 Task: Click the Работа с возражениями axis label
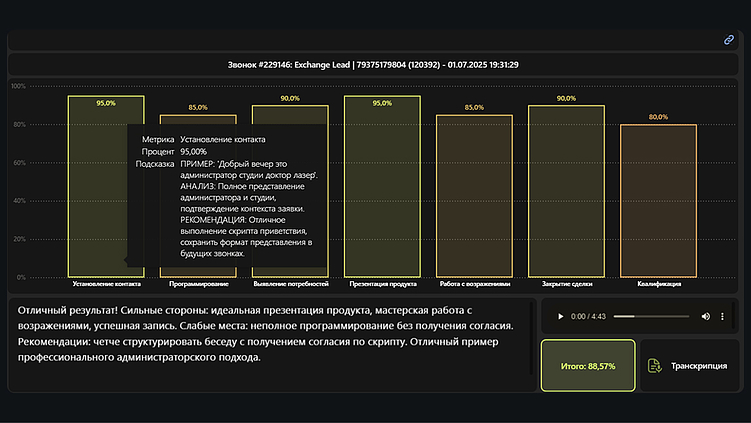475,284
